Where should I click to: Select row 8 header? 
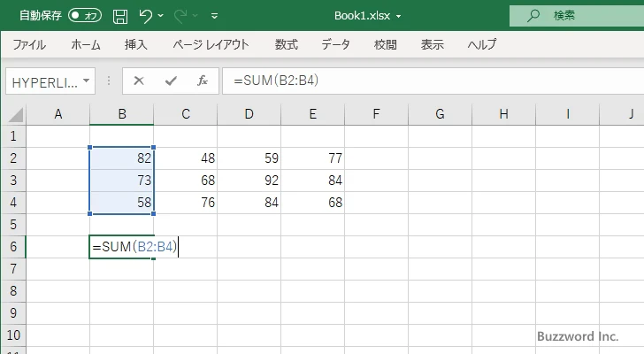13,291
